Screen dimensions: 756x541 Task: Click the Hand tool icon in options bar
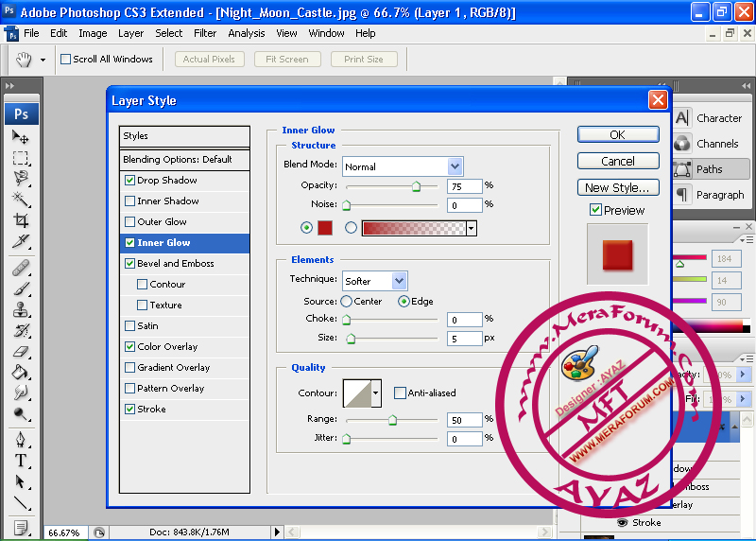coord(23,60)
